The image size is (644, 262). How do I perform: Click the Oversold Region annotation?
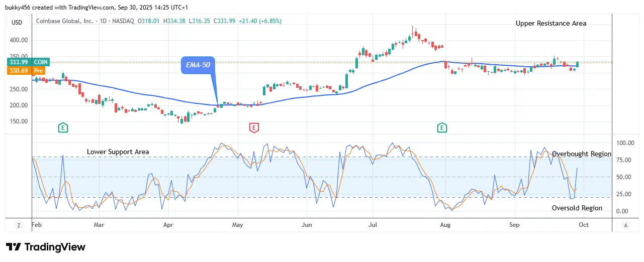(x=577, y=208)
